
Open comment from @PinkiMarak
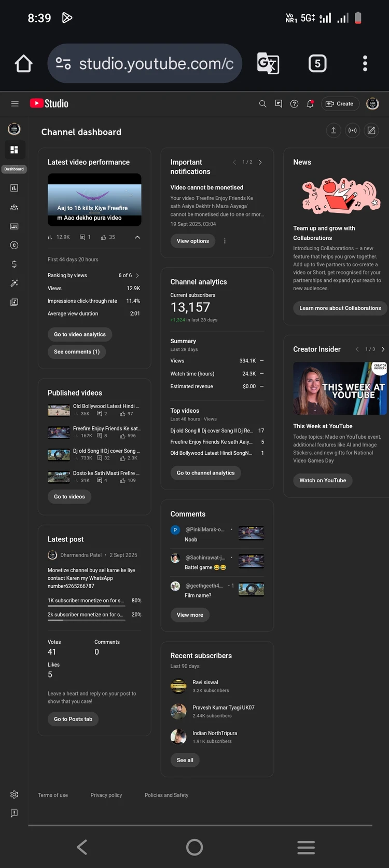[x=217, y=534]
